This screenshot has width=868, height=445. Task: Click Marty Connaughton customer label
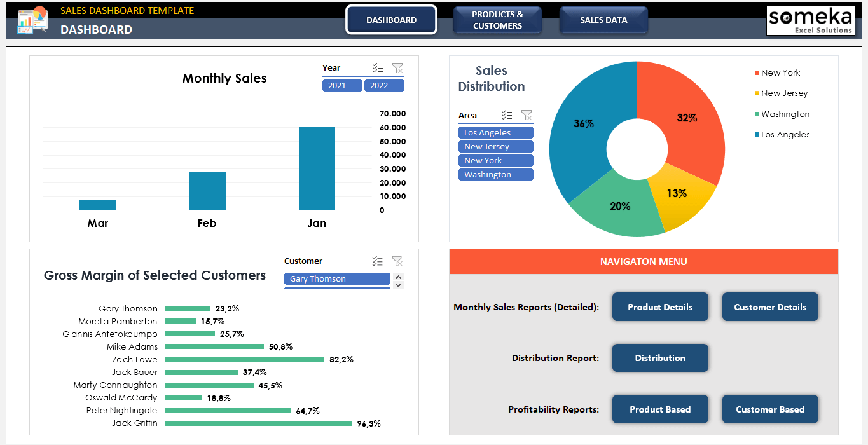click(x=115, y=385)
